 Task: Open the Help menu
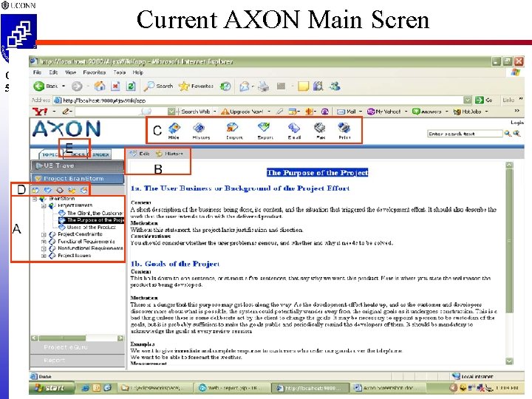click(x=137, y=72)
